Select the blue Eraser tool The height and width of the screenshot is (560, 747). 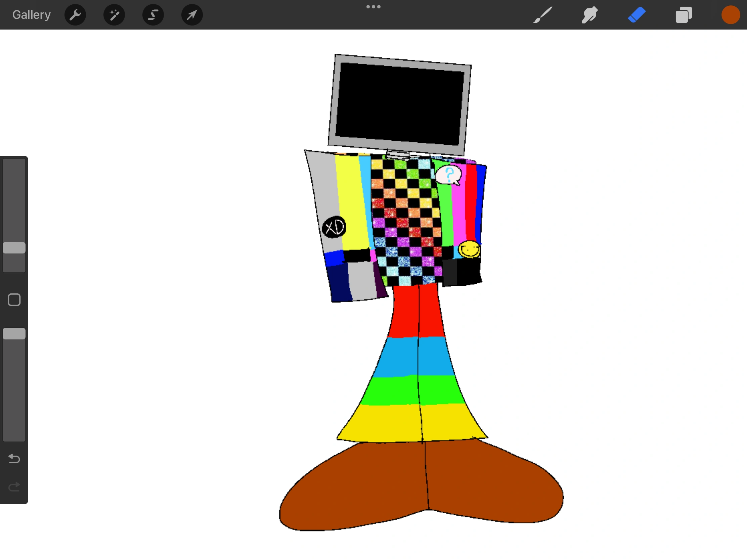point(636,15)
